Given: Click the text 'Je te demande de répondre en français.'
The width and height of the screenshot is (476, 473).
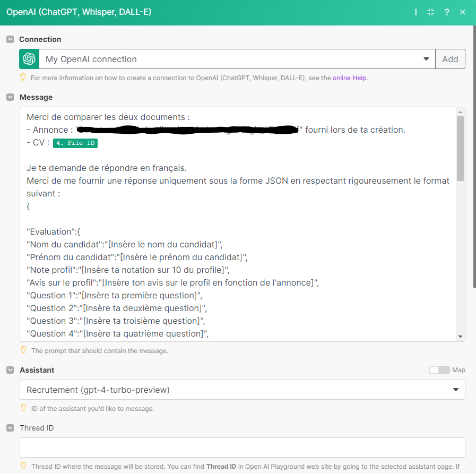Looking at the screenshot, I should [x=107, y=168].
